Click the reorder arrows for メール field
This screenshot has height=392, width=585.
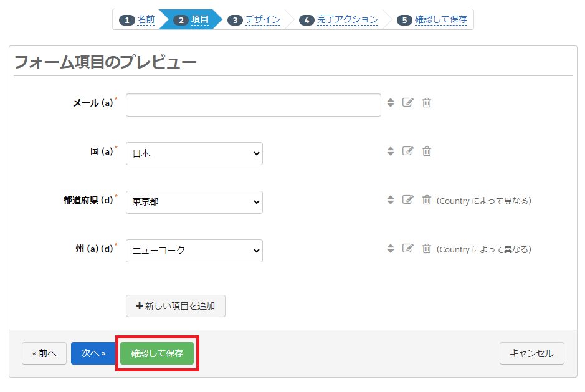coord(390,103)
